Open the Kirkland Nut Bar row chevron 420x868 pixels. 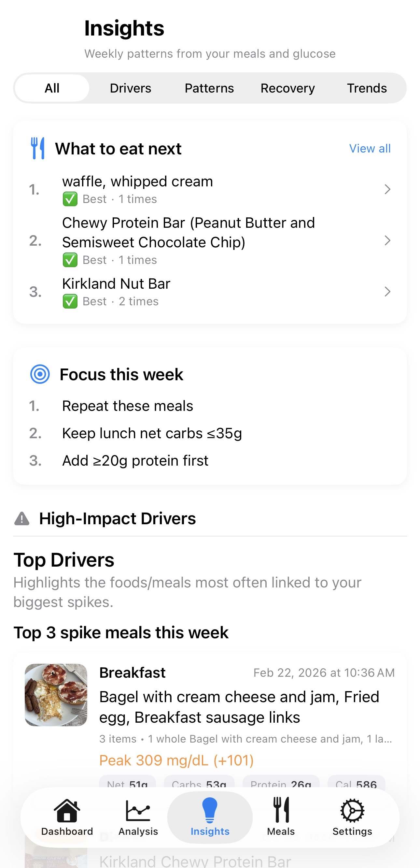pyautogui.click(x=387, y=292)
